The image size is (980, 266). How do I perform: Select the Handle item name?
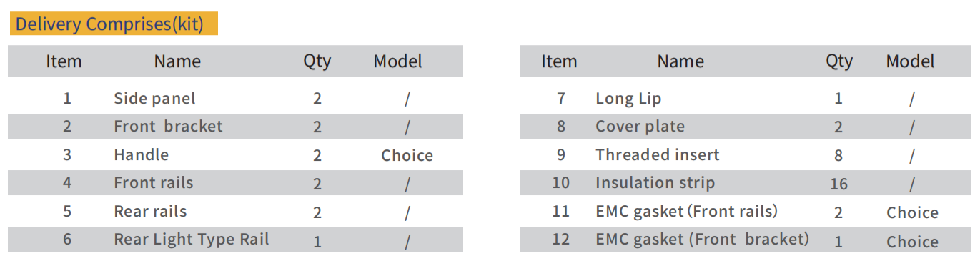click(x=142, y=155)
